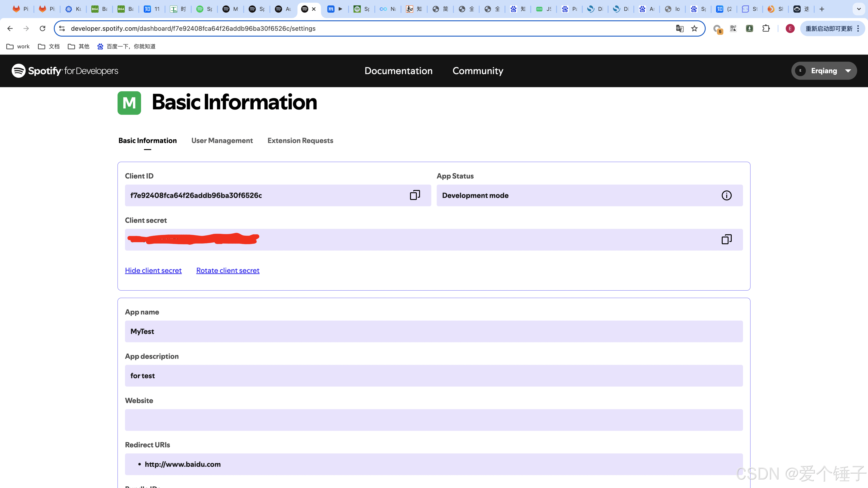
Task: Open the Documentation menu link
Action: pyautogui.click(x=398, y=71)
